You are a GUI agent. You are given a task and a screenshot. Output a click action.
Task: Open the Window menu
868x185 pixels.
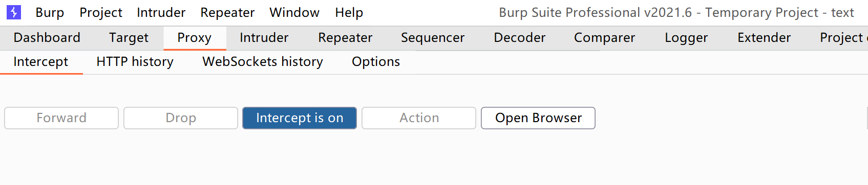point(294,12)
